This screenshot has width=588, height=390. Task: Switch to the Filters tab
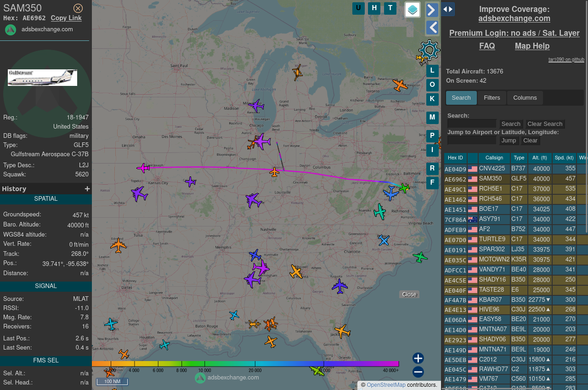tap(492, 98)
